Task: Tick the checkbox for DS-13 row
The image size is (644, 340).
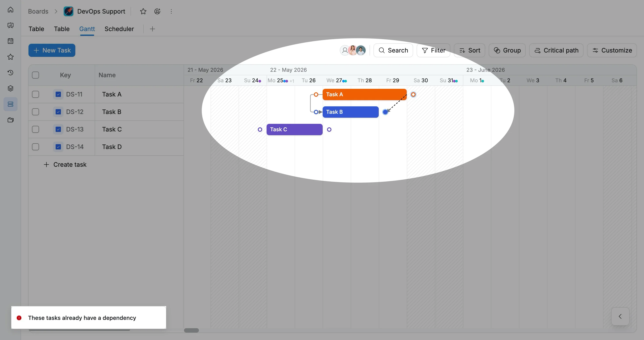Action: coord(35,129)
